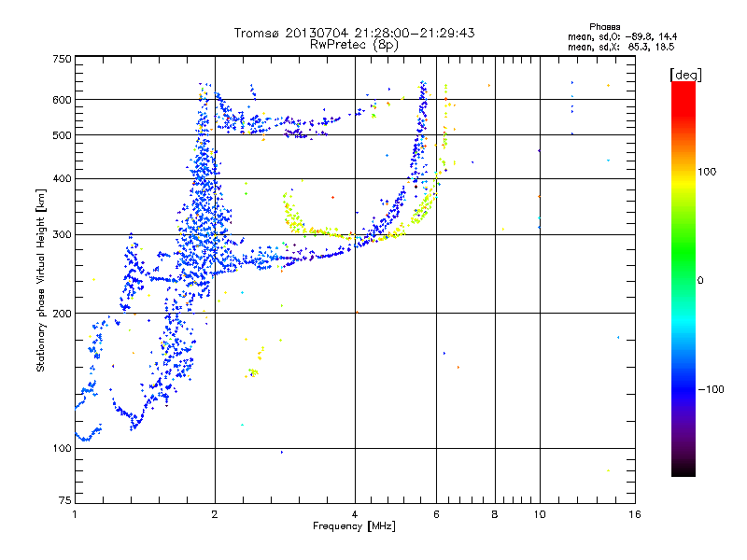747x560 pixels.
Task: Click the 'Phases' statistics heading
Action: click(x=604, y=27)
